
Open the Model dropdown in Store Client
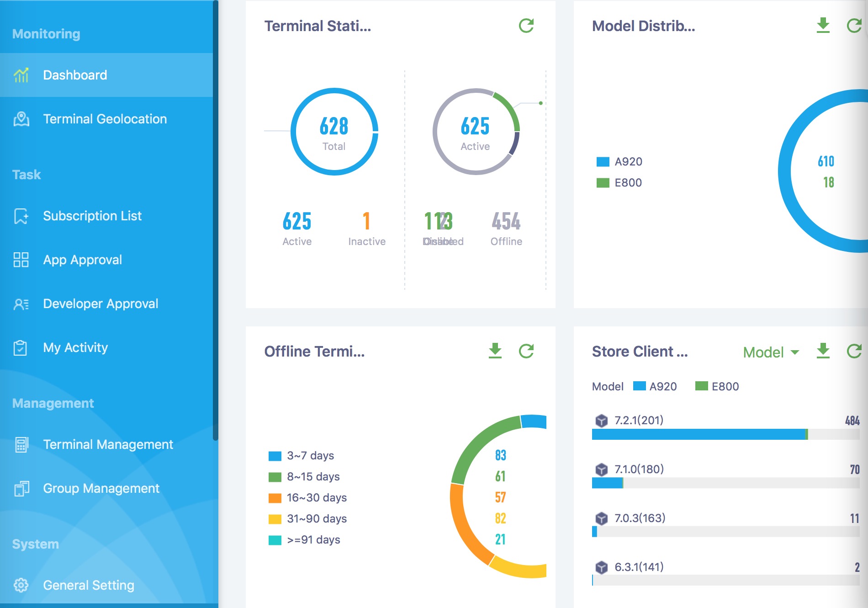point(771,352)
